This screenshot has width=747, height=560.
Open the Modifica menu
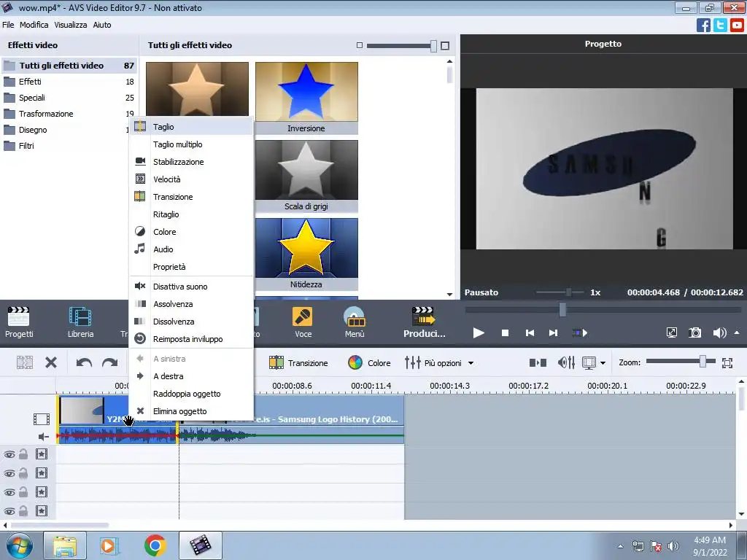[x=34, y=25]
